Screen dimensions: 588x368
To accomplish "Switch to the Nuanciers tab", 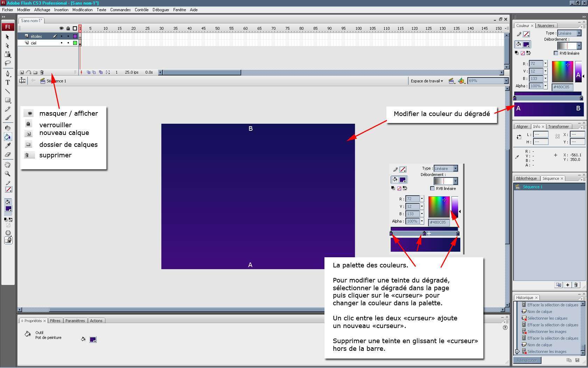I will click(x=546, y=26).
